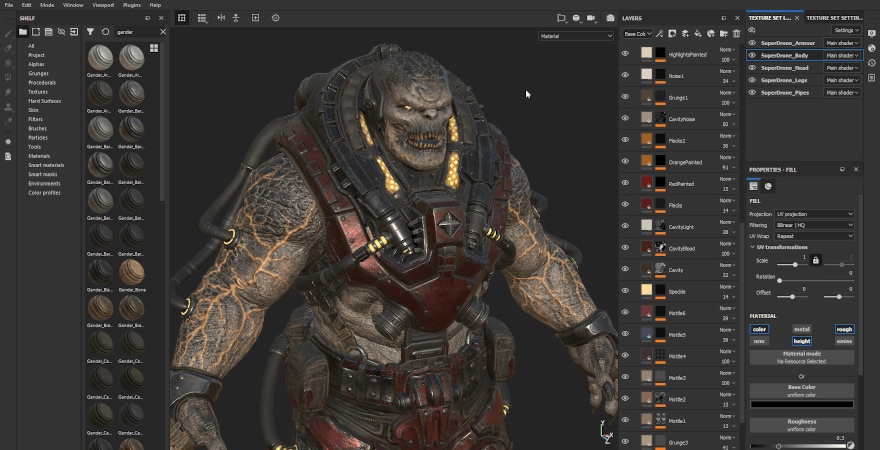880x450 pixels.
Task: Open the File menu
Action: click(x=8, y=4)
